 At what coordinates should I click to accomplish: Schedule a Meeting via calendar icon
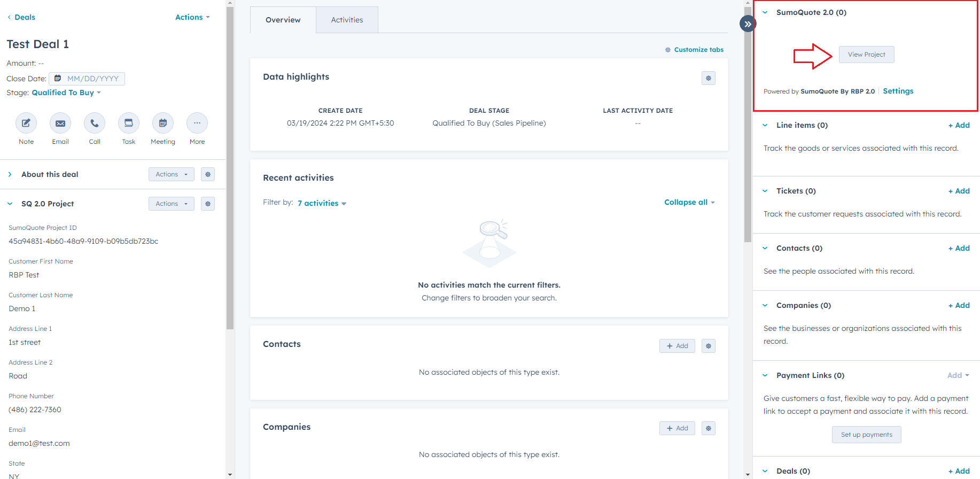[163, 123]
